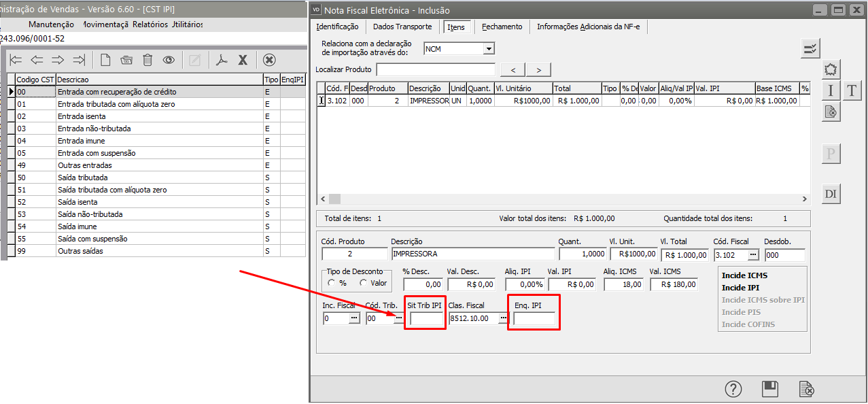Click the Sit Trib IPI input field
Image resolution: width=868 pixels, height=404 pixels.
(x=426, y=318)
